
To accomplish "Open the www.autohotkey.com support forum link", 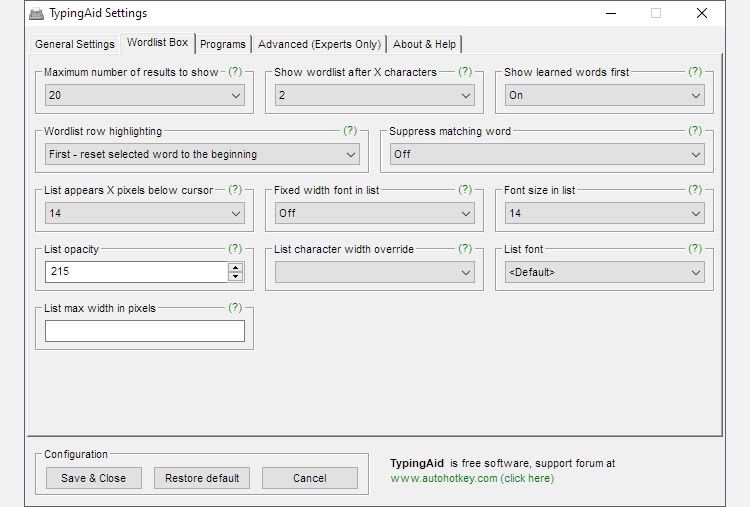I will [471, 479].
